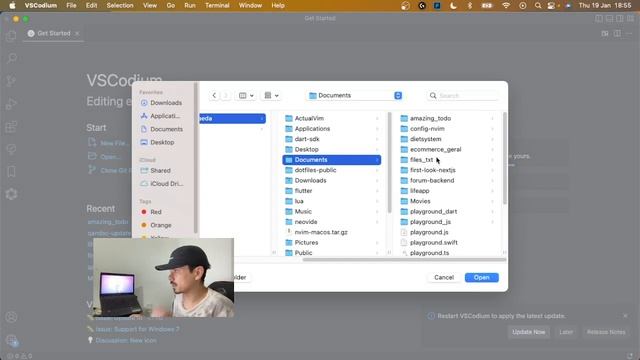Expand the forum-backend folder chevron
Screen dimensions: 640x360
click(492, 180)
